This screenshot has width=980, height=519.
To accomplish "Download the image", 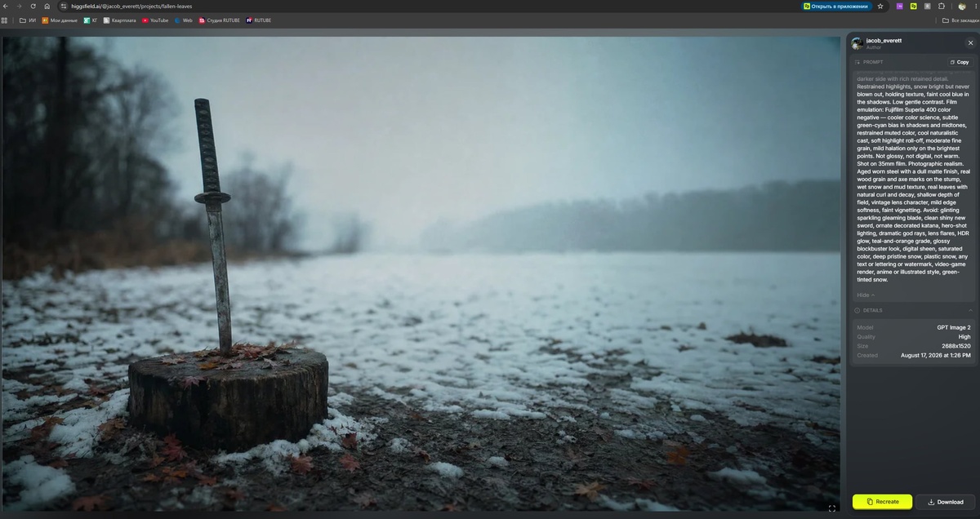I will [x=945, y=502].
